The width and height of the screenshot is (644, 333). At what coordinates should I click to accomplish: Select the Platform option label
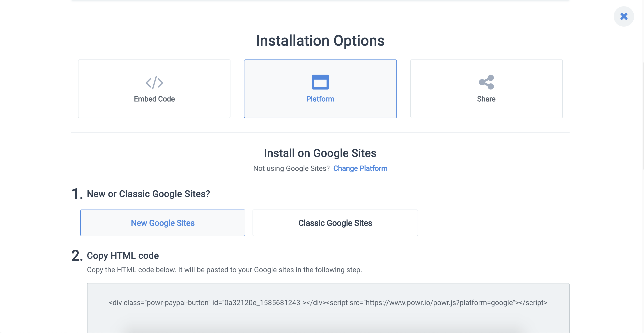(x=320, y=99)
